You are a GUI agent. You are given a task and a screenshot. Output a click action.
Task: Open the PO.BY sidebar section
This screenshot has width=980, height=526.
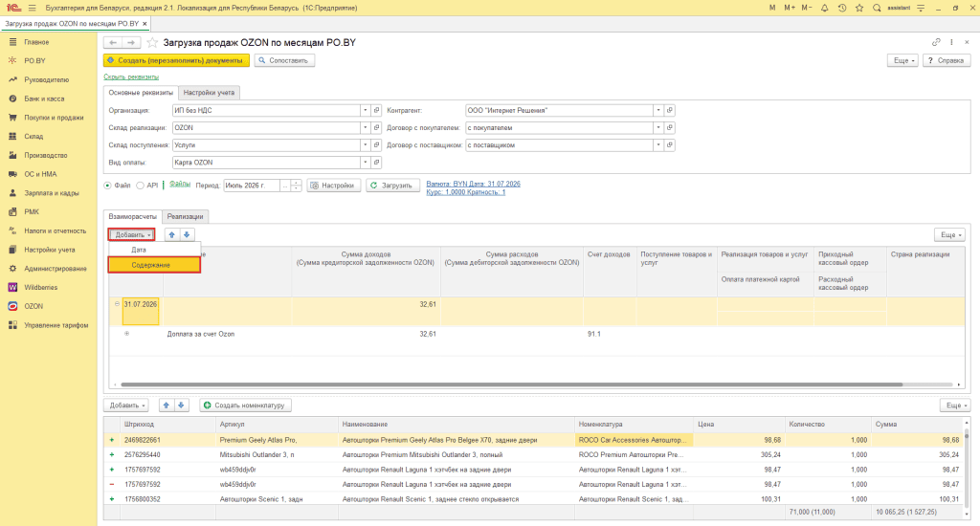(x=35, y=60)
